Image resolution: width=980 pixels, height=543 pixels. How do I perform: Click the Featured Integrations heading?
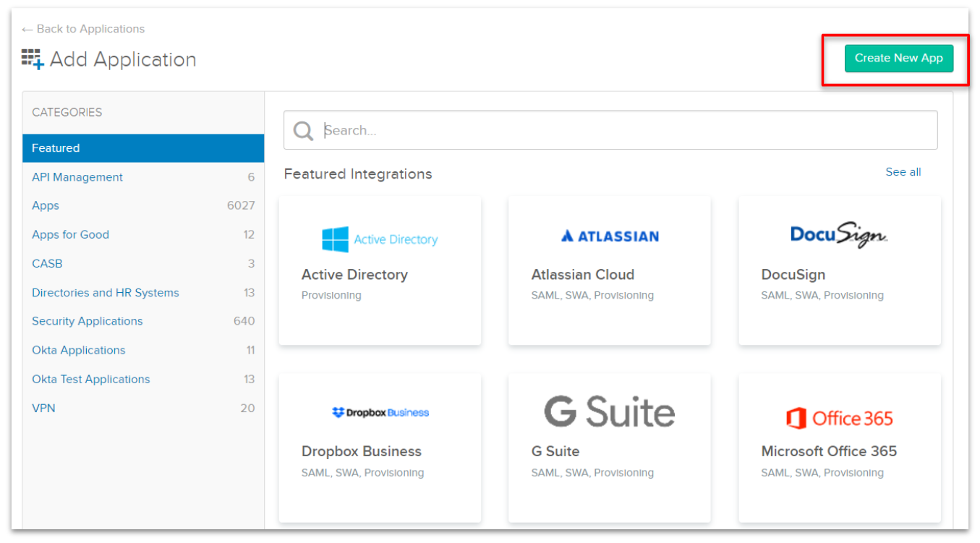(x=358, y=174)
